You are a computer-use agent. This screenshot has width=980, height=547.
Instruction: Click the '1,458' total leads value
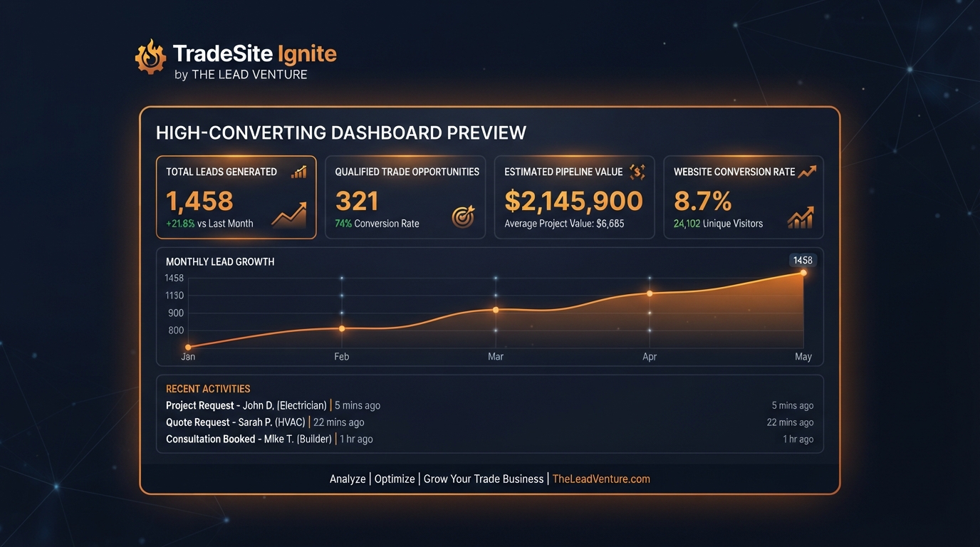199,201
